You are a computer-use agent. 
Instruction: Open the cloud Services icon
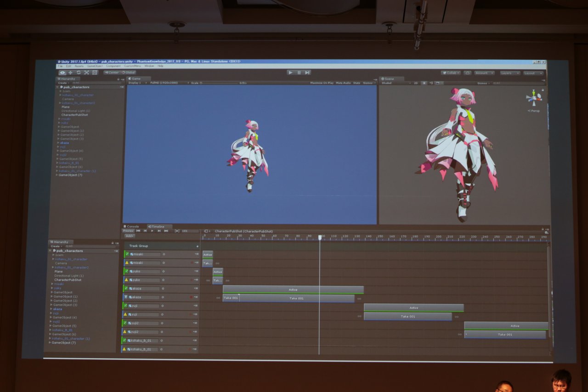(467, 73)
